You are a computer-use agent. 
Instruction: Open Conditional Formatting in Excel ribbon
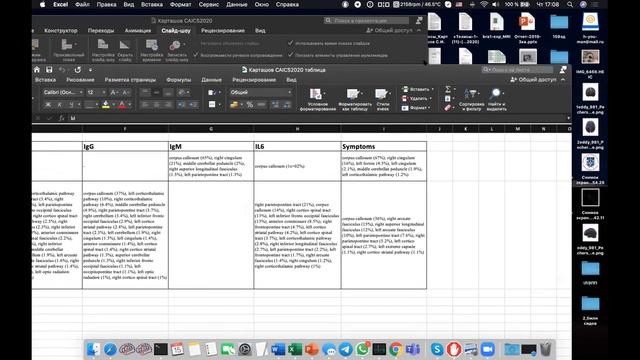pyautogui.click(x=317, y=99)
